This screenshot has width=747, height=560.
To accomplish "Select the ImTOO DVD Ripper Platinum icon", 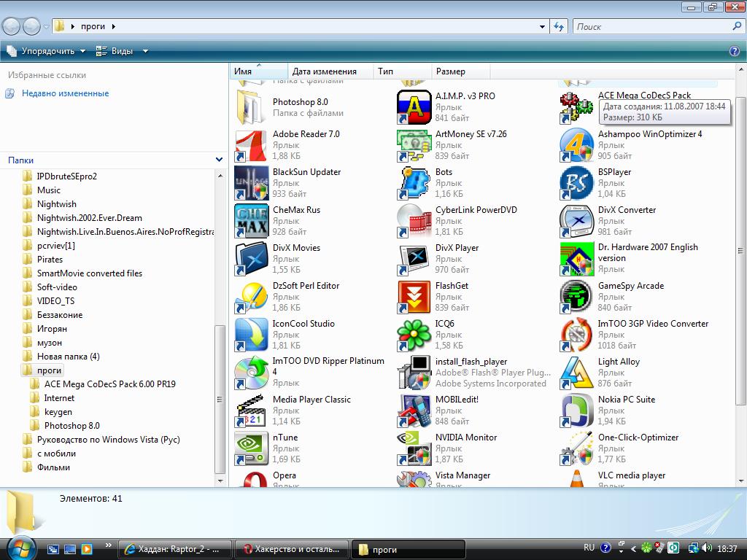I will (x=251, y=373).
